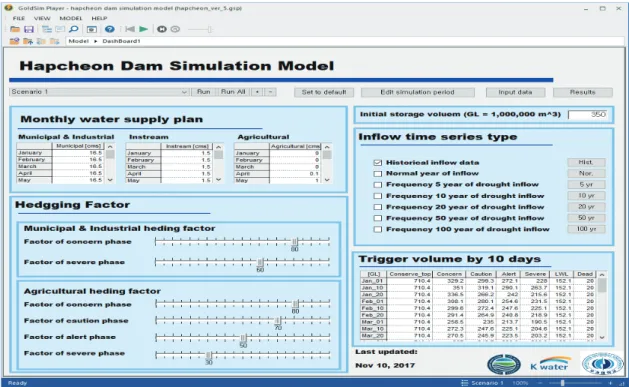Screen dimensions: 629x387
Task: Click Model in the breadcrumb path
Action: click(x=79, y=41)
